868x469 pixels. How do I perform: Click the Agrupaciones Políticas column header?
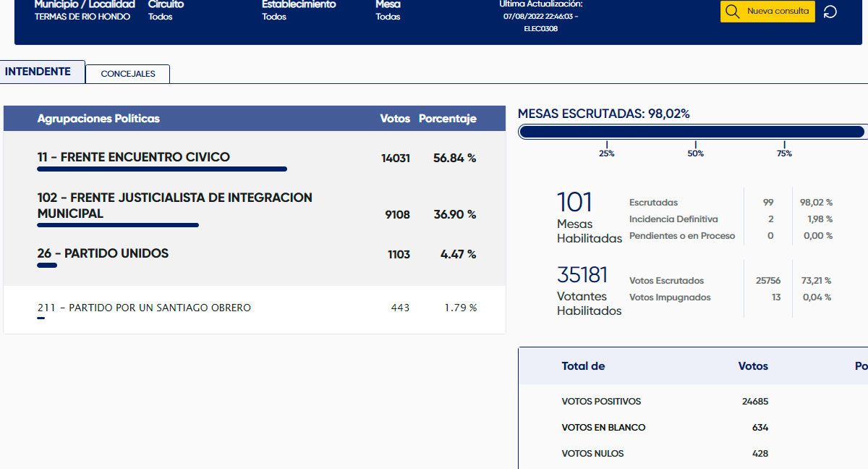[x=98, y=119]
